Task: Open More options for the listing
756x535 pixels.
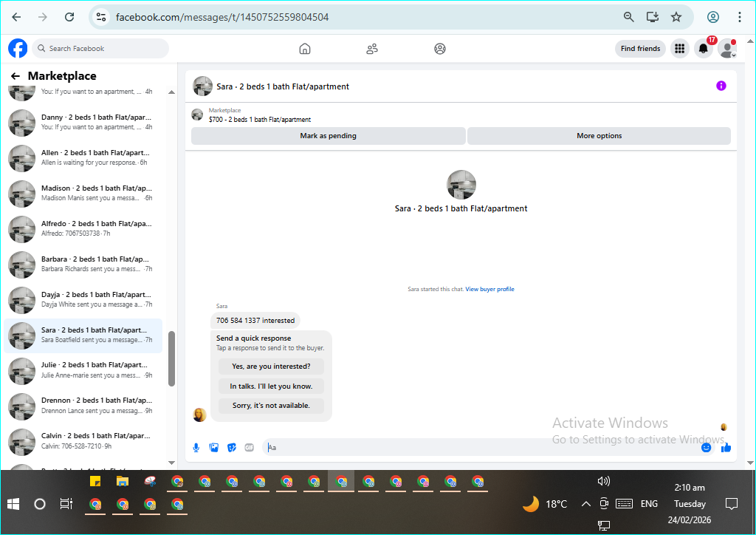Action: click(x=599, y=135)
